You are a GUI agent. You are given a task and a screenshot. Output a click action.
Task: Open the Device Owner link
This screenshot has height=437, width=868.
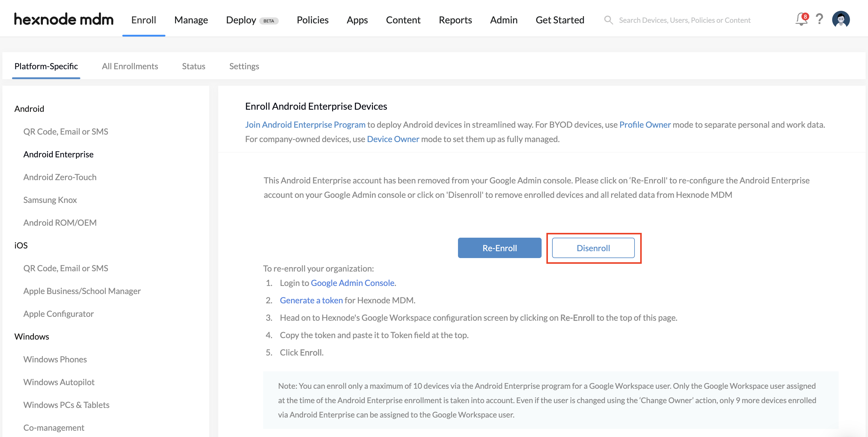393,139
